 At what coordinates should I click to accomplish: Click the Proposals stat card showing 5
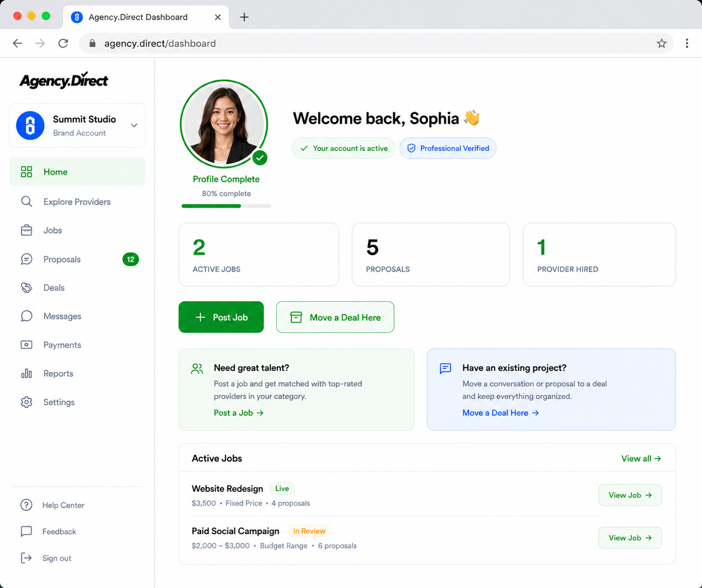point(430,255)
